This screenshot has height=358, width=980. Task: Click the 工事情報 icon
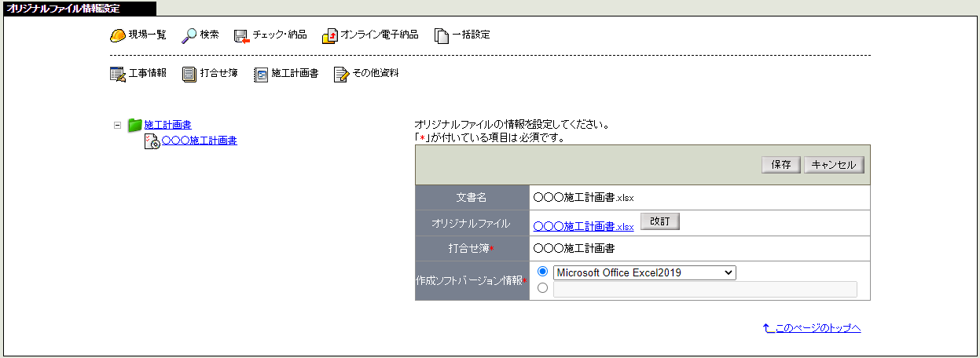point(118,74)
